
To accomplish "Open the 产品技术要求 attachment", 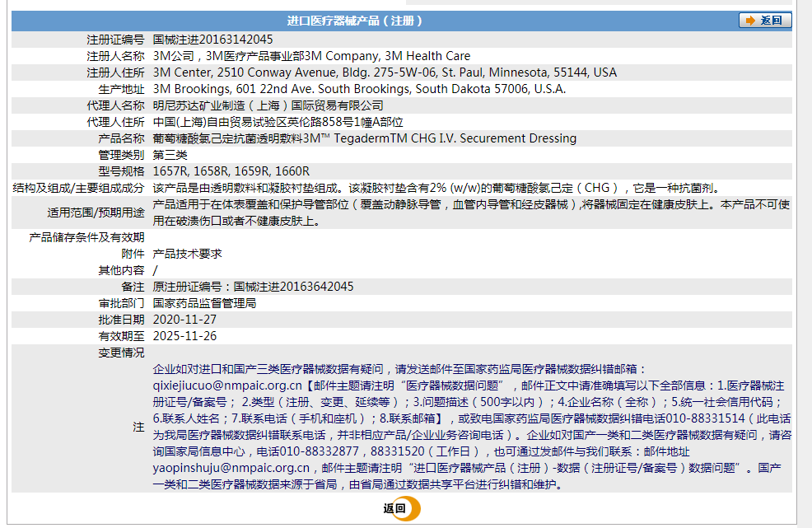I will pyautogui.click(x=188, y=254).
